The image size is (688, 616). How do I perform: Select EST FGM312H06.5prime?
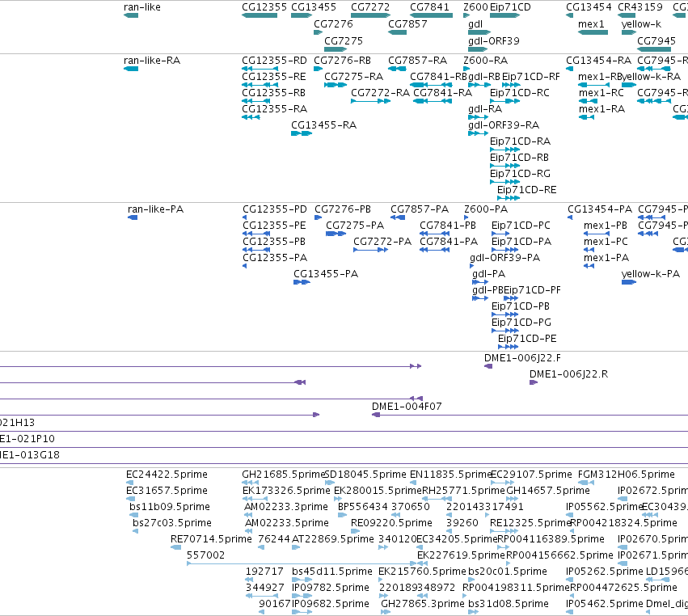[x=626, y=475]
